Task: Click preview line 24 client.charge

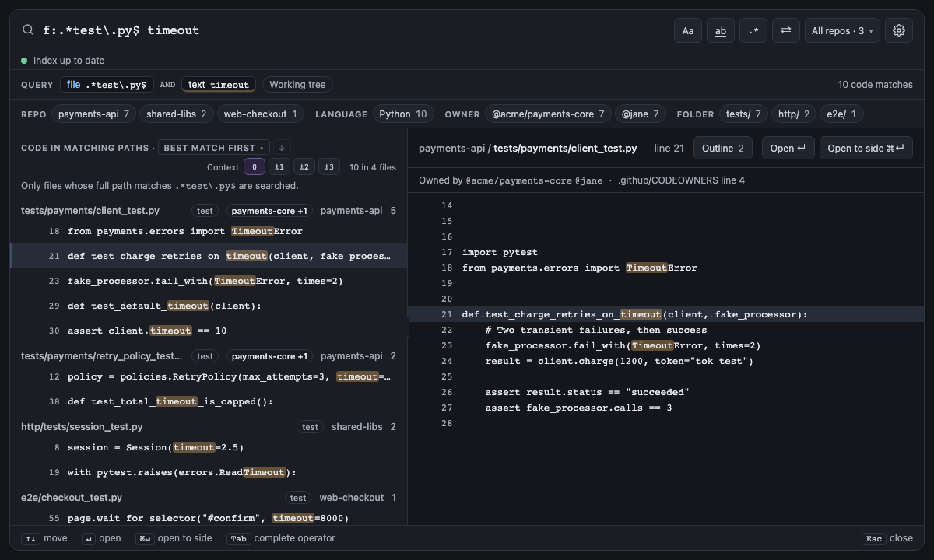Action: [665, 361]
